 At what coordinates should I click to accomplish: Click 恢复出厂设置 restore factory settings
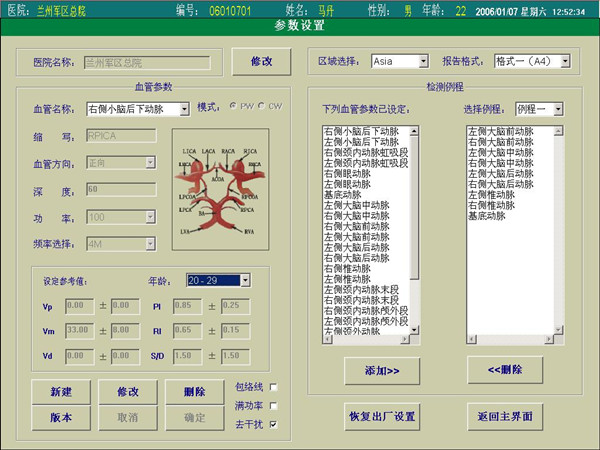point(382,415)
